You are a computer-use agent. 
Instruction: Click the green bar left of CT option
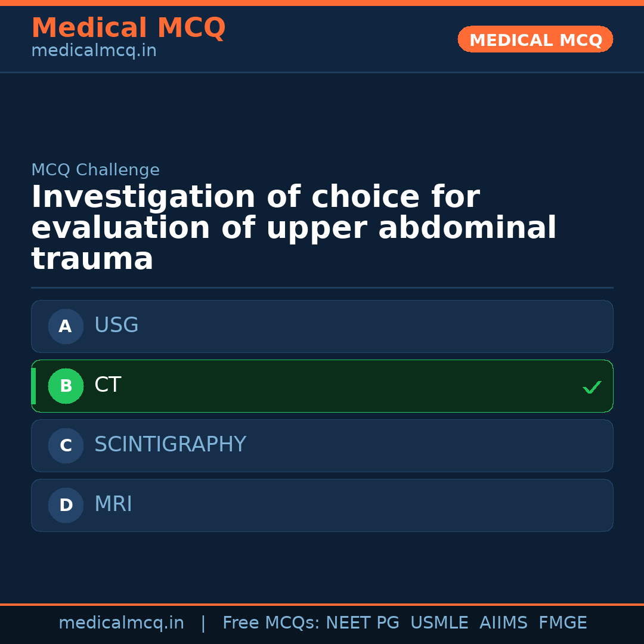click(33, 386)
